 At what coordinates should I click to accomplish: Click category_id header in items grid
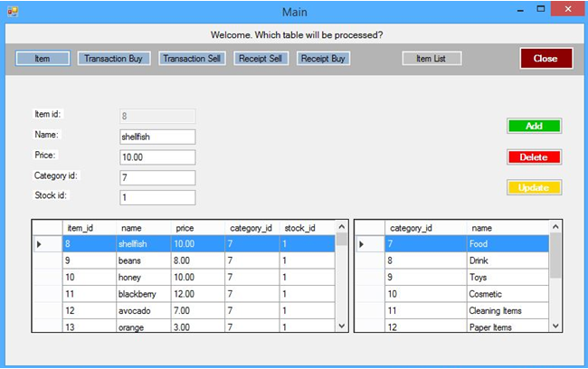pyautogui.click(x=252, y=228)
